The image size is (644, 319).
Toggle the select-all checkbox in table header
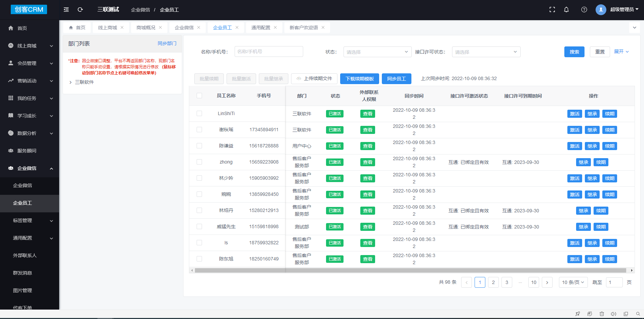pyautogui.click(x=199, y=96)
